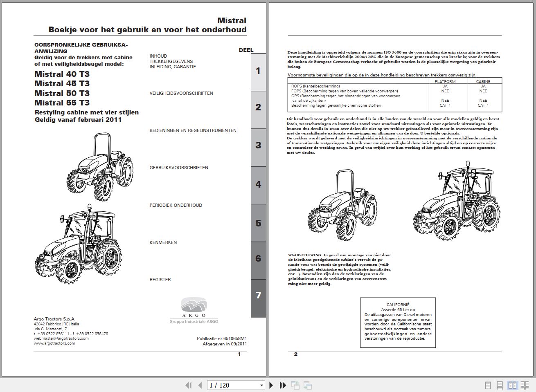Screen dimensions: 536x392
Task: Click the Mistral 45 T3 model name
Action: coord(62,83)
